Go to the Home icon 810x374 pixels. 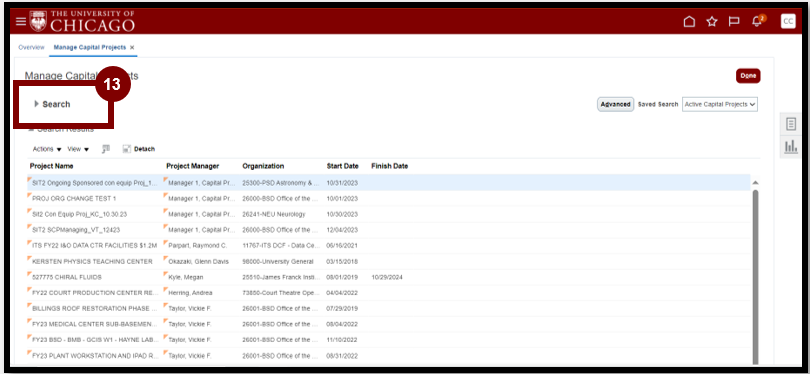(689, 21)
